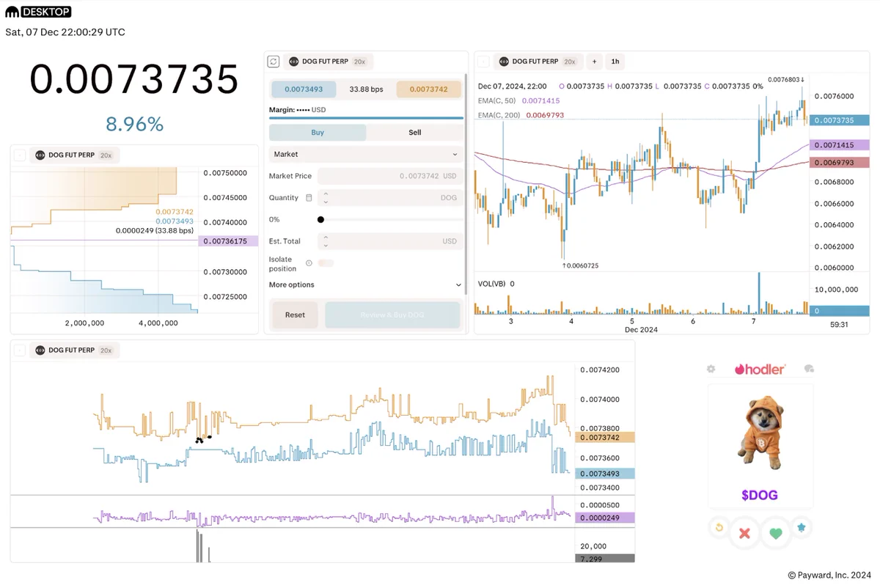The height and width of the screenshot is (588, 880).
Task: Click the hodler undo rewind button
Action: pyautogui.click(x=719, y=527)
